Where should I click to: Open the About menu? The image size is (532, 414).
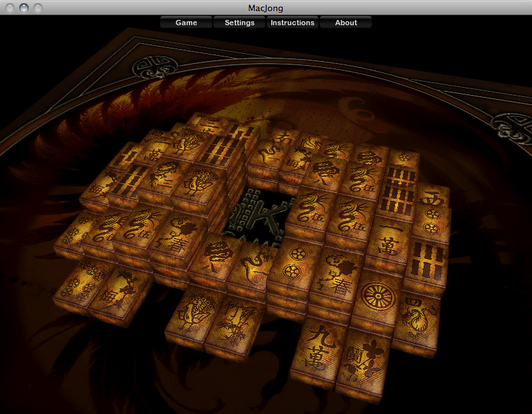pos(346,23)
